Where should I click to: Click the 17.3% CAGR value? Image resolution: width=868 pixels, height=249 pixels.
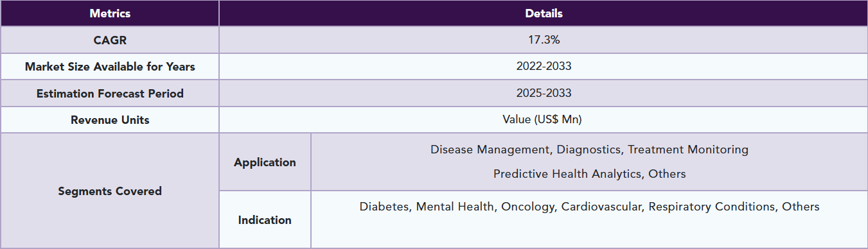pos(544,40)
